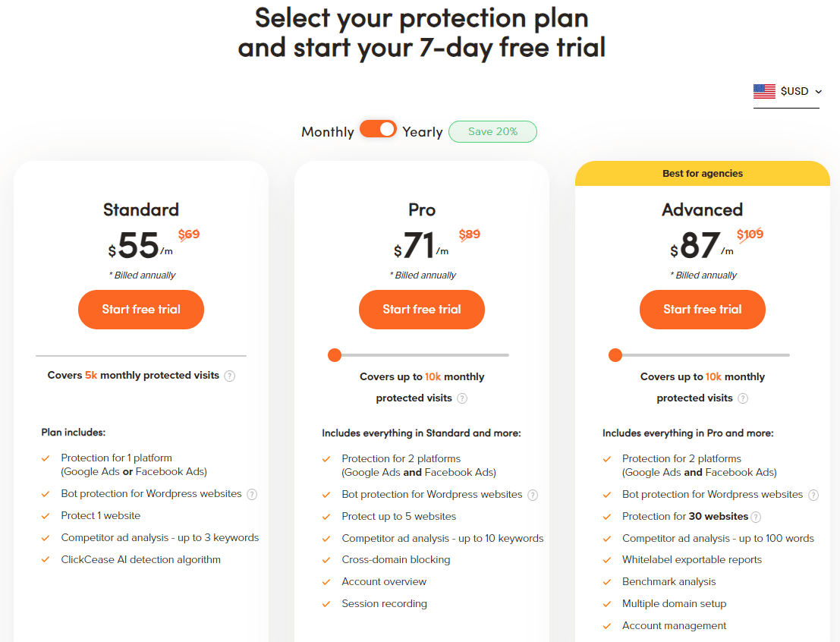The image size is (840, 642).
Task: Click the US flag currency icon
Action: click(764, 91)
